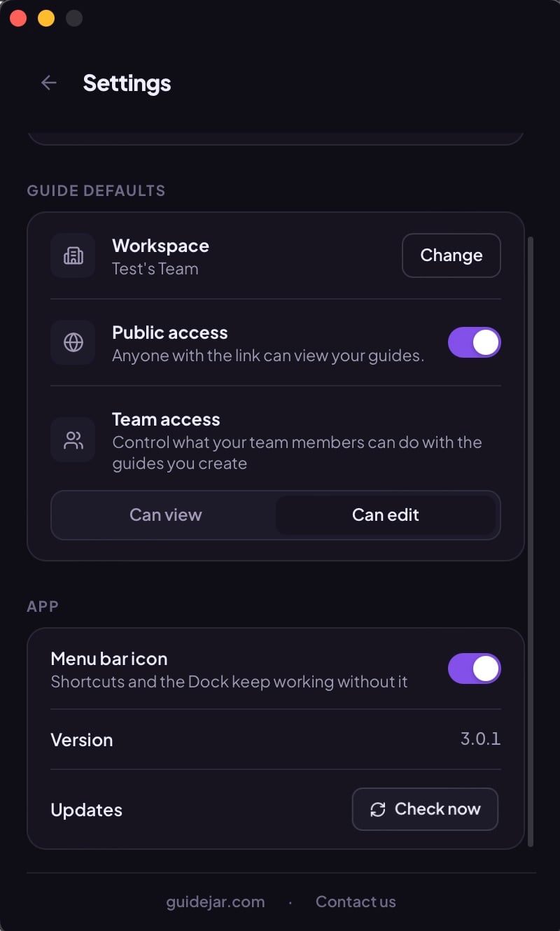Click the Change workspace button
This screenshot has height=931, width=560.
point(451,255)
